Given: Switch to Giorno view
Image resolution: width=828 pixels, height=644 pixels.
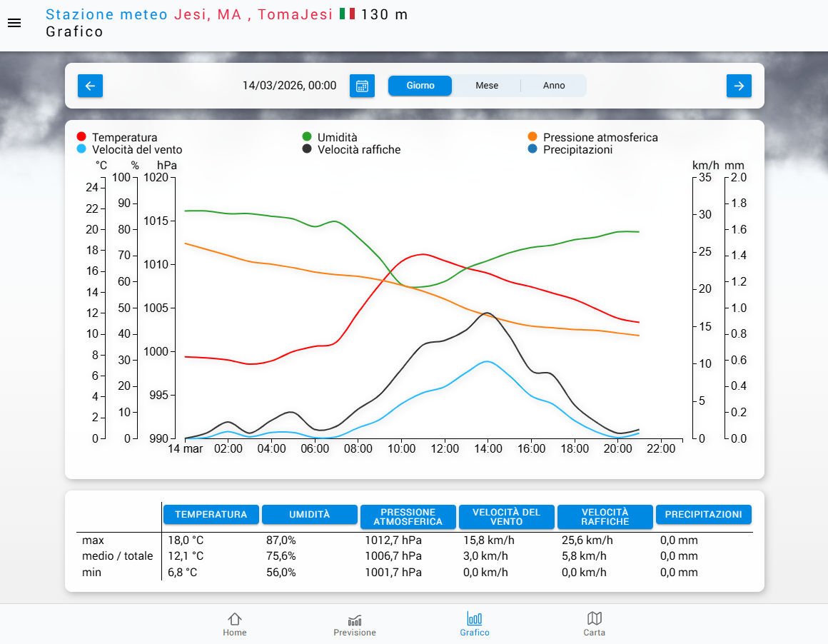Looking at the screenshot, I should point(420,86).
